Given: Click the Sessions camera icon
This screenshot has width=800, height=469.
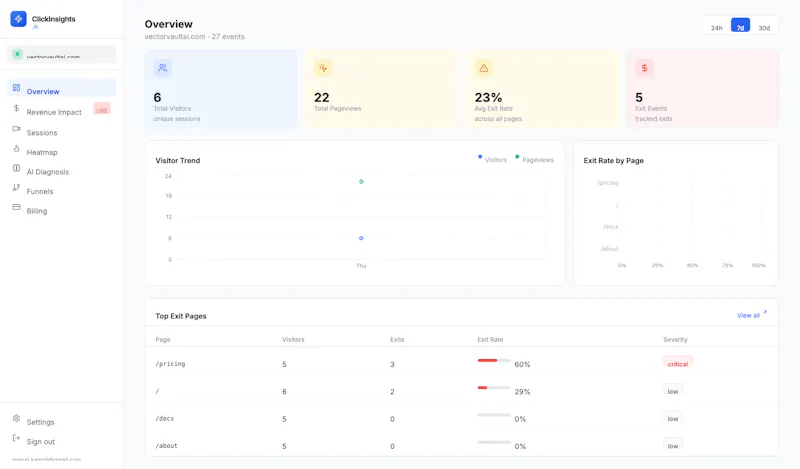Looking at the screenshot, I should (x=16, y=129).
